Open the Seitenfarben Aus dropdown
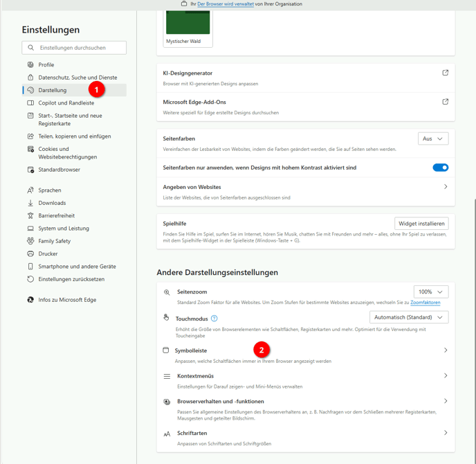This screenshot has height=464, width=476. (x=433, y=139)
